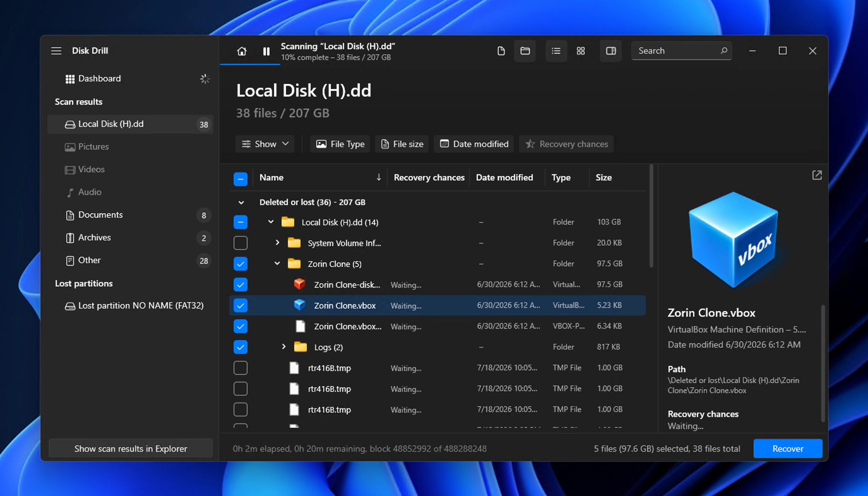868x496 pixels.
Task: Click the Zorin Clone folder icon
Action: pos(294,264)
